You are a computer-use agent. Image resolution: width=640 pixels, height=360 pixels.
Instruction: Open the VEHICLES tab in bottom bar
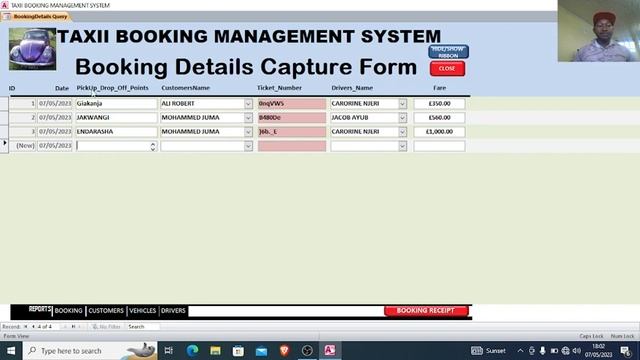coord(142,311)
